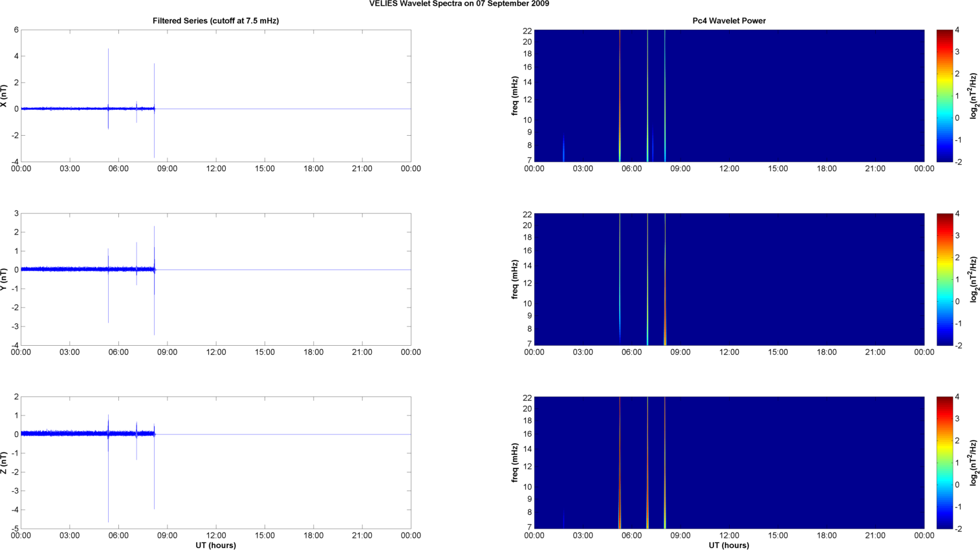Click the bottom wavelet plot's colorbar

(x=944, y=463)
